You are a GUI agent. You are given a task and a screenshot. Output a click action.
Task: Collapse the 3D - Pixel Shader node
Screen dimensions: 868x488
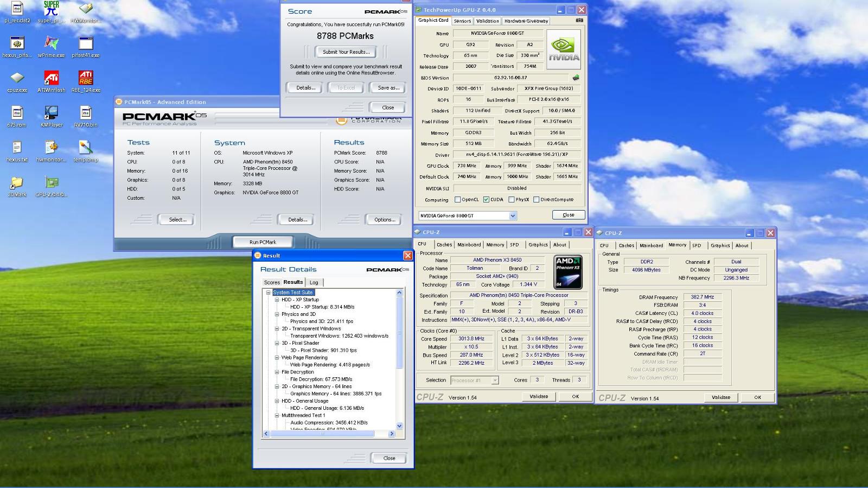[x=277, y=343]
